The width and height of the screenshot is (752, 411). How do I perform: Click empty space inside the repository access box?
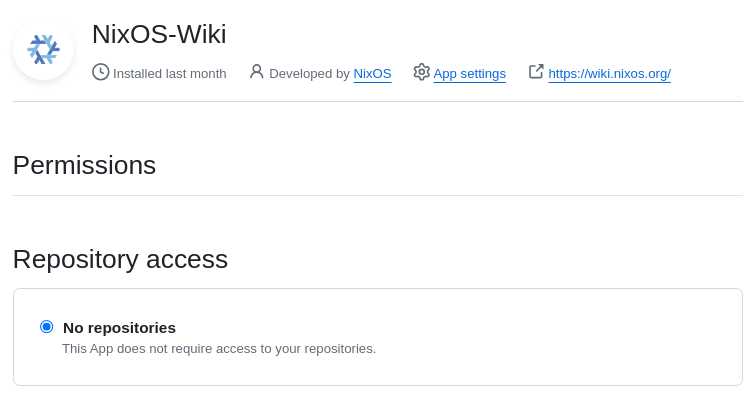coord(552,336)
